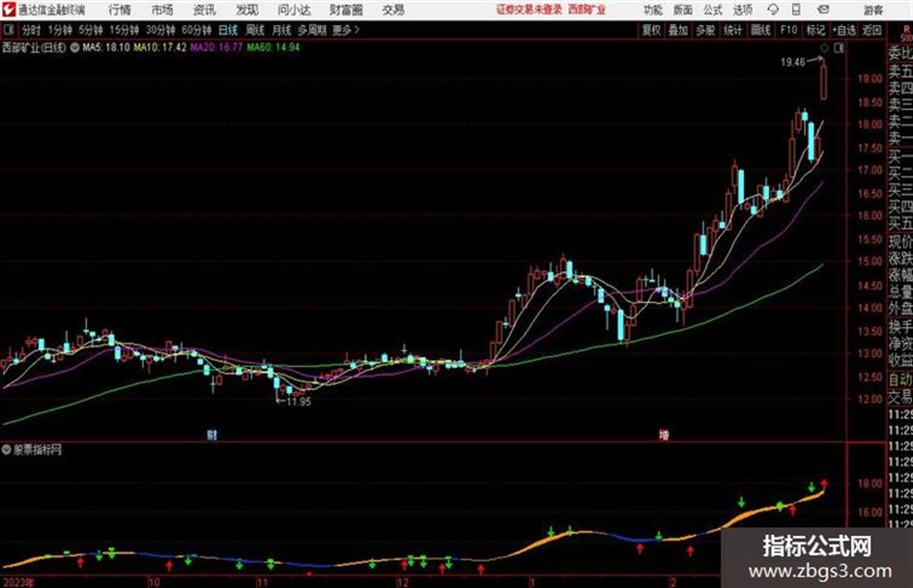The image size is (913, 588).
Task: Expand the MA indicator settings dropdown arrow
Action: (74, 47)
